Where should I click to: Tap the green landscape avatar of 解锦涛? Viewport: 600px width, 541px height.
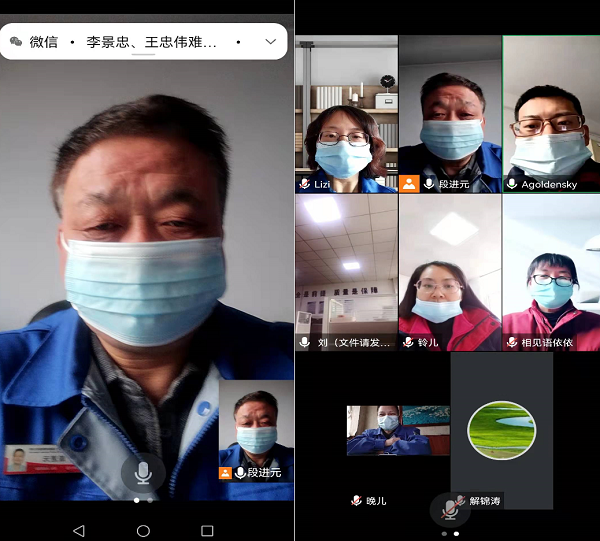501,430
